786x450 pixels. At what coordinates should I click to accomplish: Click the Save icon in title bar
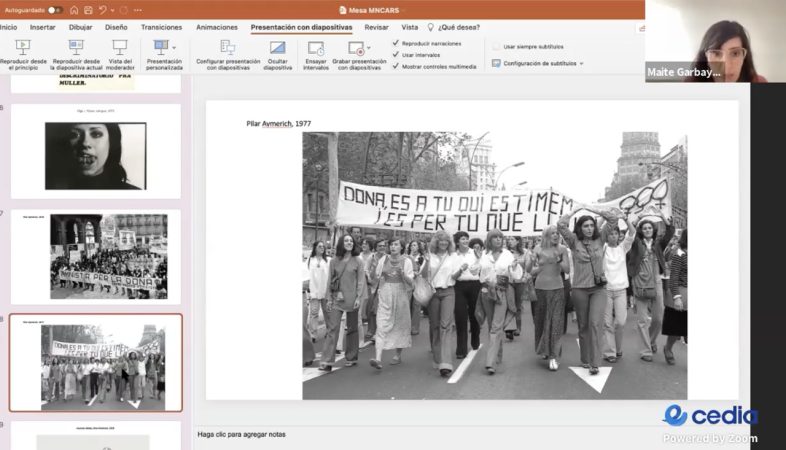pyautogui.click(x=88, y=10)
